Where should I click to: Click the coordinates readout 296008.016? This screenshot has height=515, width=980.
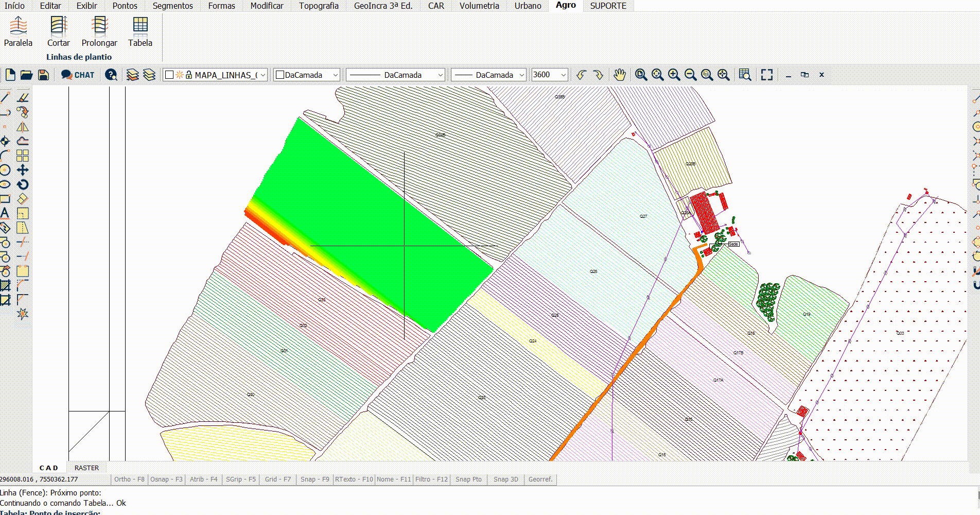click(x=39, y=479)
